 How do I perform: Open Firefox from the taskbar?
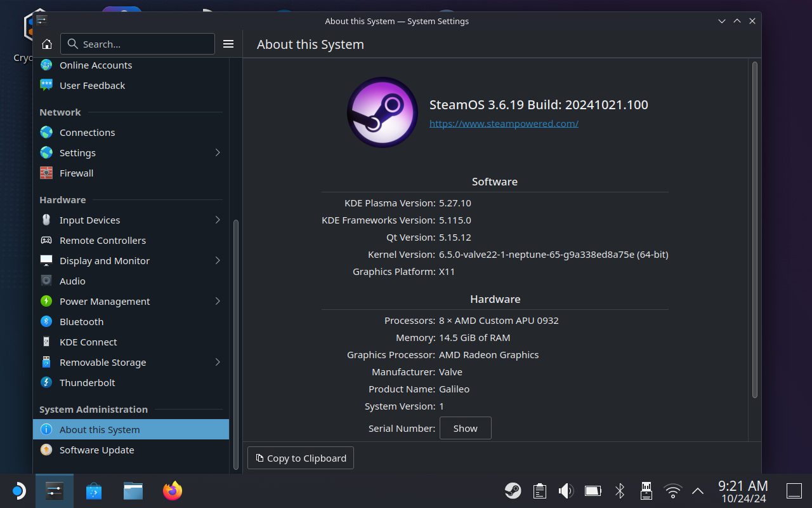[172, 491]
